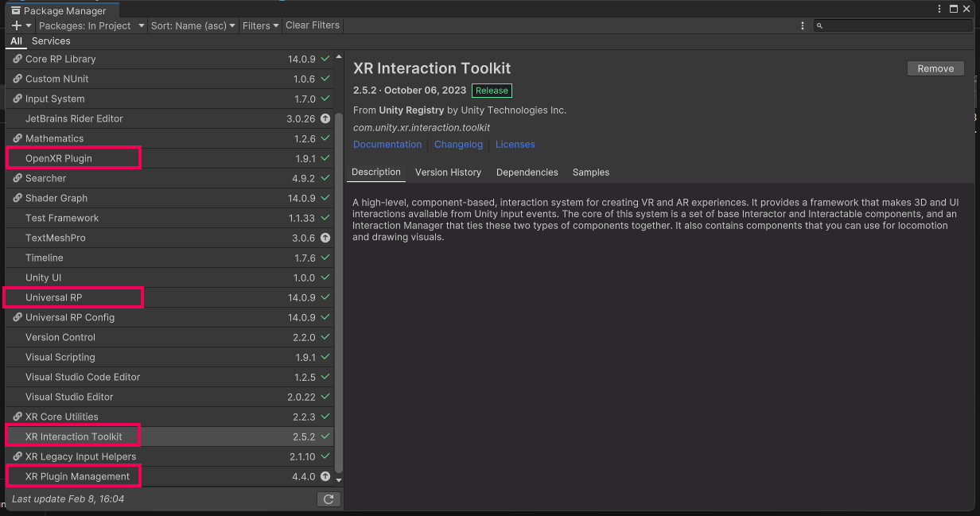Click the info icon beside XR Plugin Management

(325, 475)
